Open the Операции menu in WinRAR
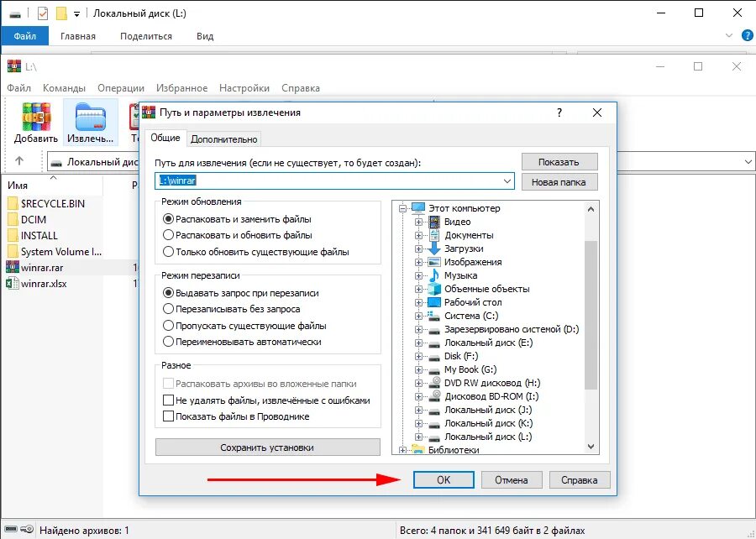756x539 pixels. pos(121,88)
